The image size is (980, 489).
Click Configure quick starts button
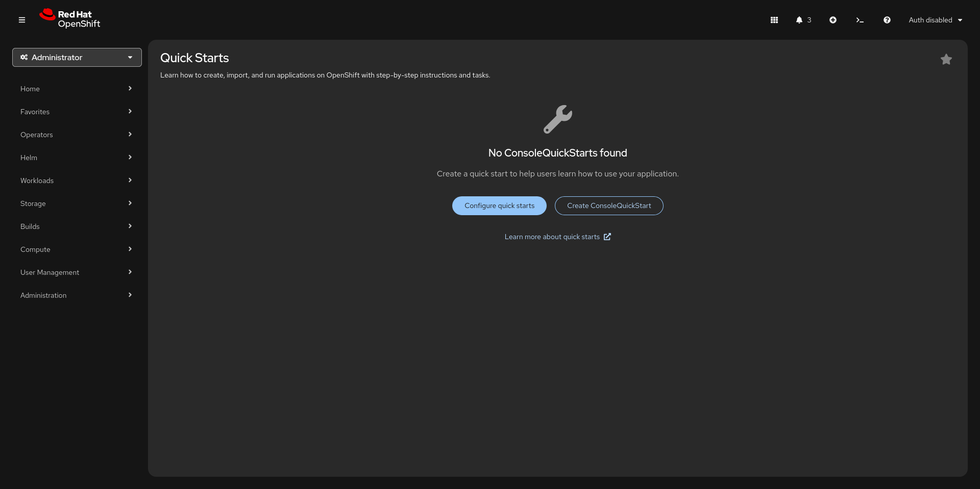(x=499, y=205)
